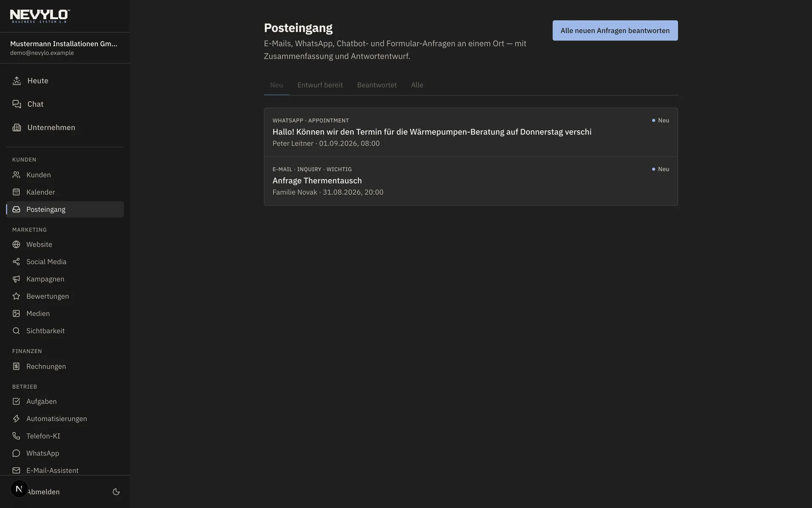Open the Beantwortet tab
The image size is (812, 508).
click(x=377, y=85)
